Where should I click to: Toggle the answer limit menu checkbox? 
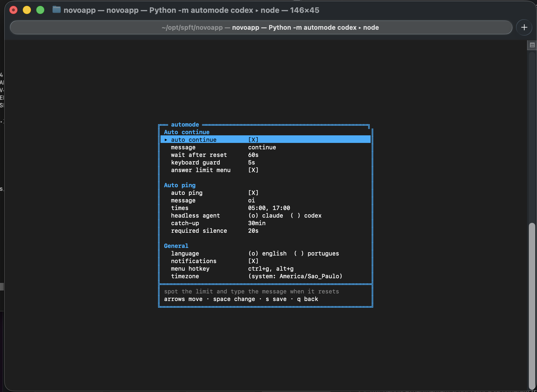pyautogui.click(x=253, y=170)
